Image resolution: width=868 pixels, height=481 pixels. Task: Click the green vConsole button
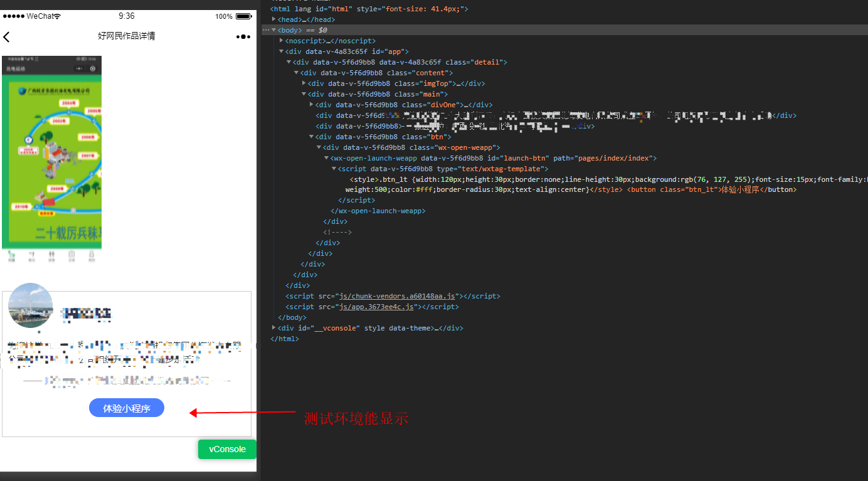pos(227,449)
